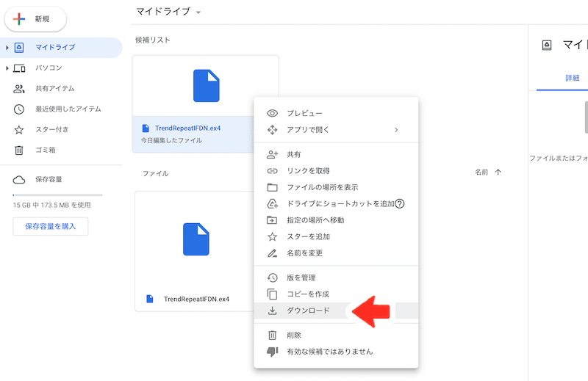Click the recent clock icon
This screenshot has height=381, width=588.
pyautogui.click(x=19, y=109)
